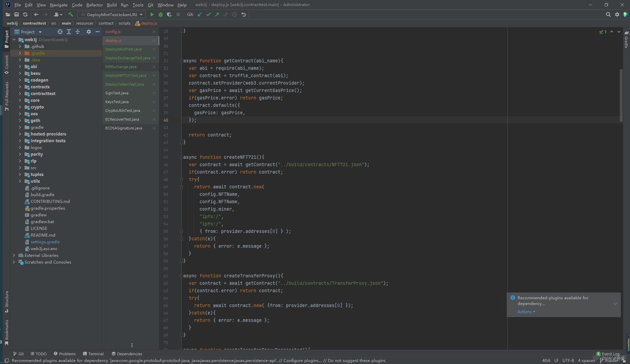Click the Build project hammer icon
Image resolution: width=630 pixels, height=364 pixels.
click(71, 14)
